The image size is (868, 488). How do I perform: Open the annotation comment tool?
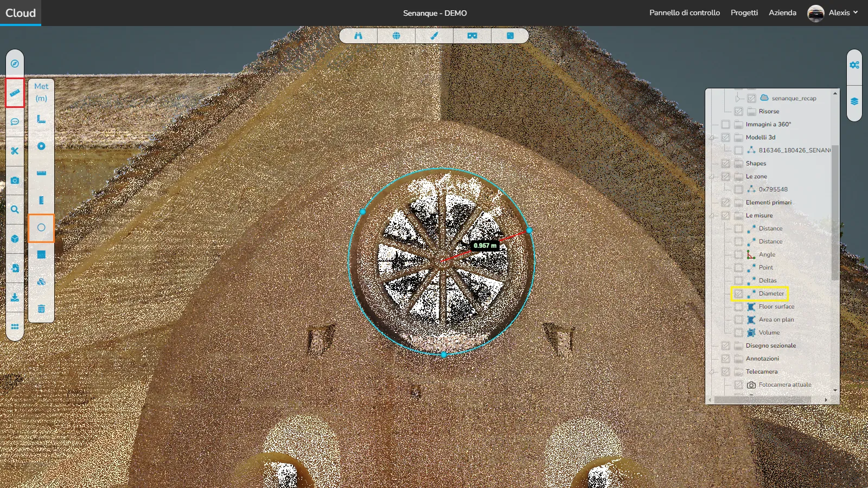tap(15, 121)
